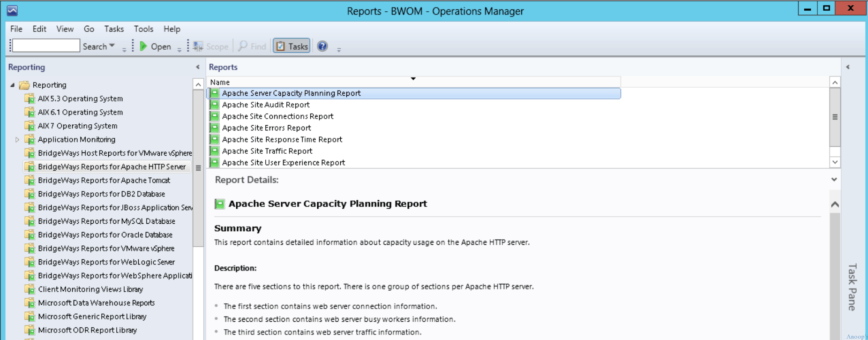Click the search text input field
Image resolution: width=868 pixels, height=340 pixels.
click(46, 45)
